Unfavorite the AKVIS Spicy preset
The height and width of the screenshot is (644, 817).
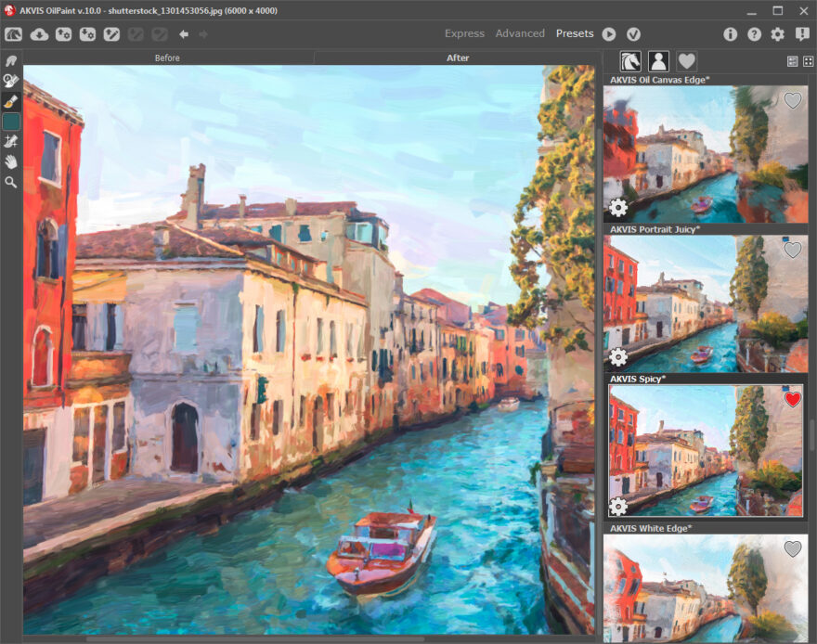point(793,399)
